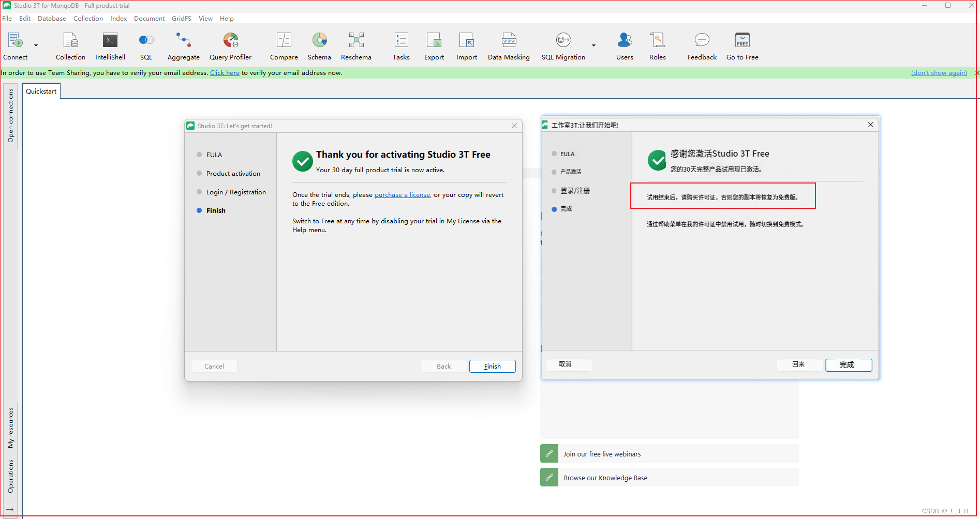Open the Open connections side panel
Image resolution: width=980 pixels, height=519 pixels.
[x=10, y=115]
